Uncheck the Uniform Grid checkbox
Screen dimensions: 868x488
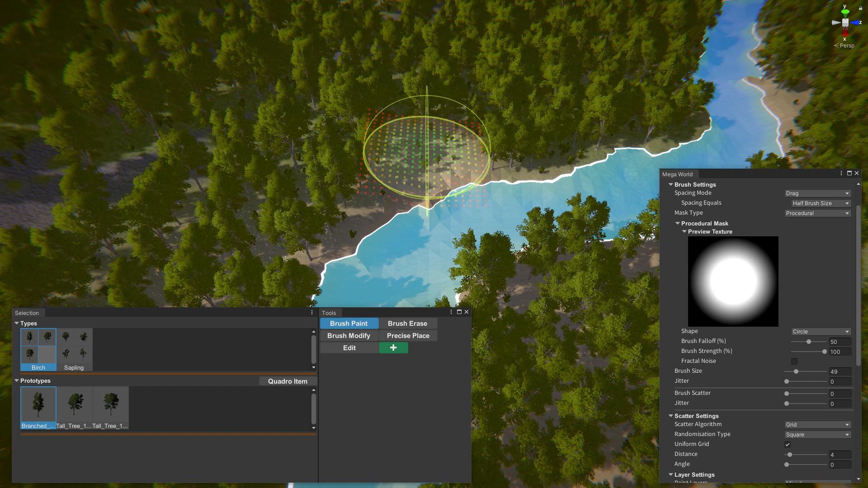788,444
